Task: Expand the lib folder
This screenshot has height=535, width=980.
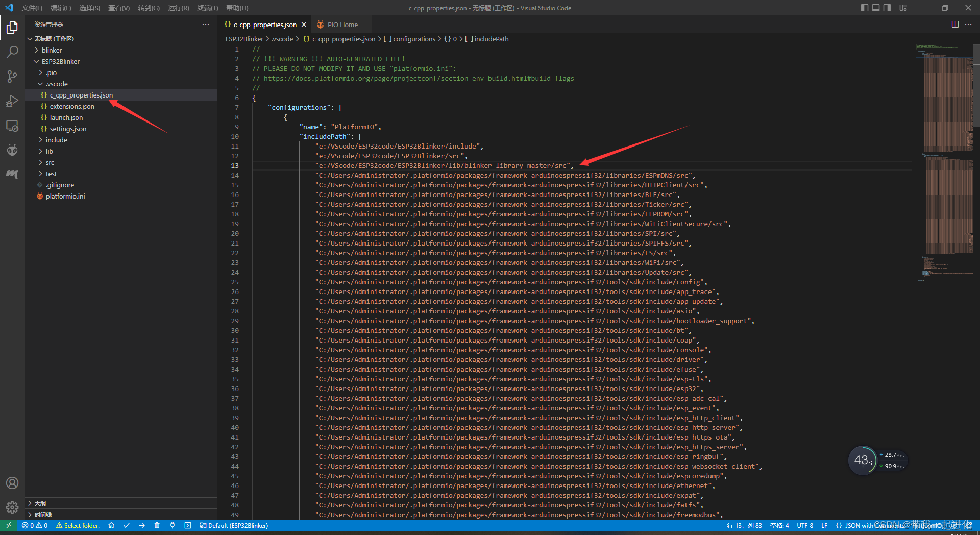Action: click(121, 151)
